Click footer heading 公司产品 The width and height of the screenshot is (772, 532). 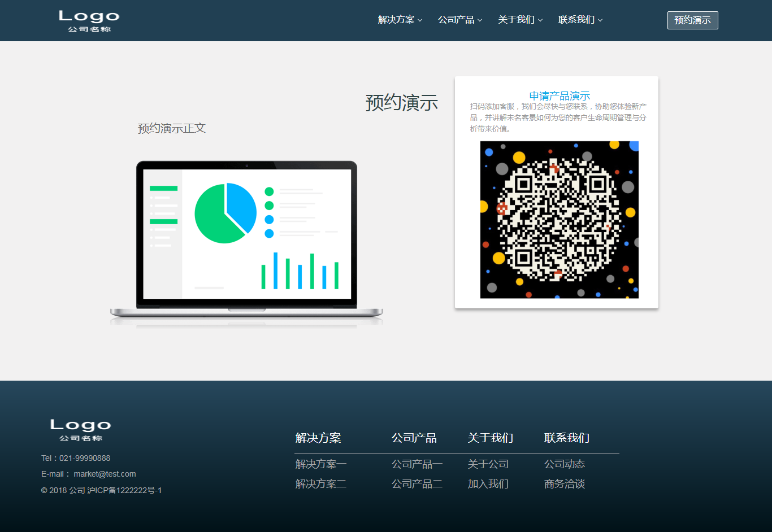tap(414, 438)
